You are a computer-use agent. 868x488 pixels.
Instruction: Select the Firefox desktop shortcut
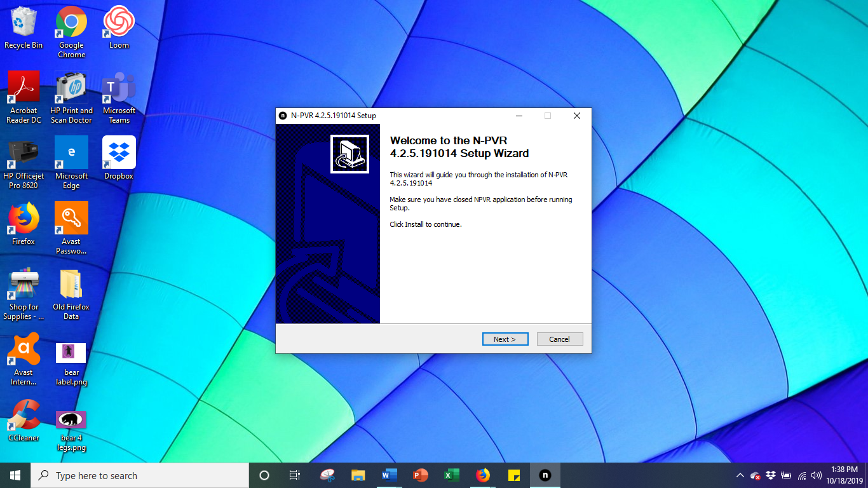pyautogui.click(x=24, y=224)
